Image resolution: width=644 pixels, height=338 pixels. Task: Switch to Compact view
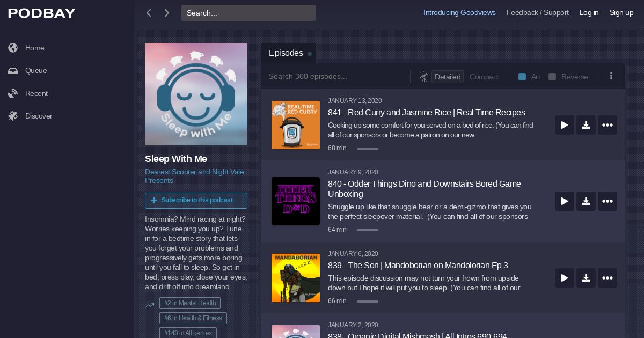point(484,77)
